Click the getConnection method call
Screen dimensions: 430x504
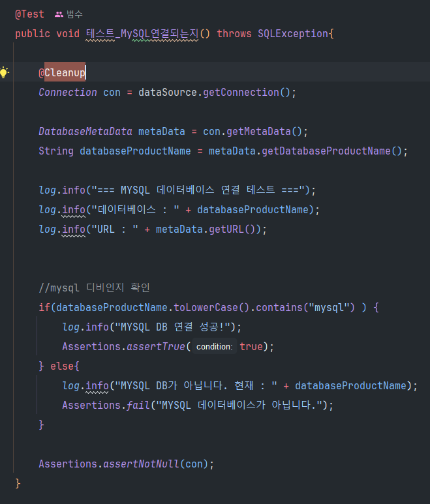(241, 92)
